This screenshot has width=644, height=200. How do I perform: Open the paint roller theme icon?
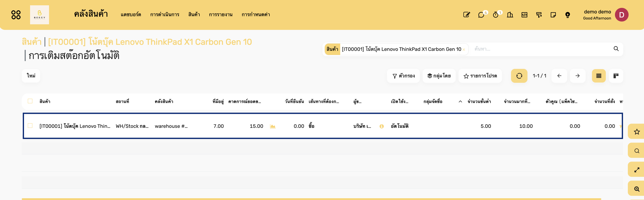[x=539, y=15]
